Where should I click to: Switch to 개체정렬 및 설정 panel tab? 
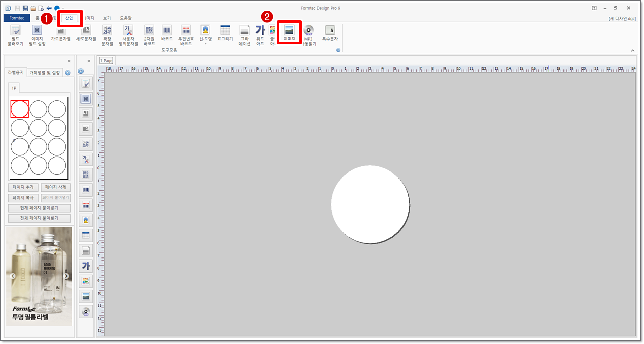tap(45, 73)
